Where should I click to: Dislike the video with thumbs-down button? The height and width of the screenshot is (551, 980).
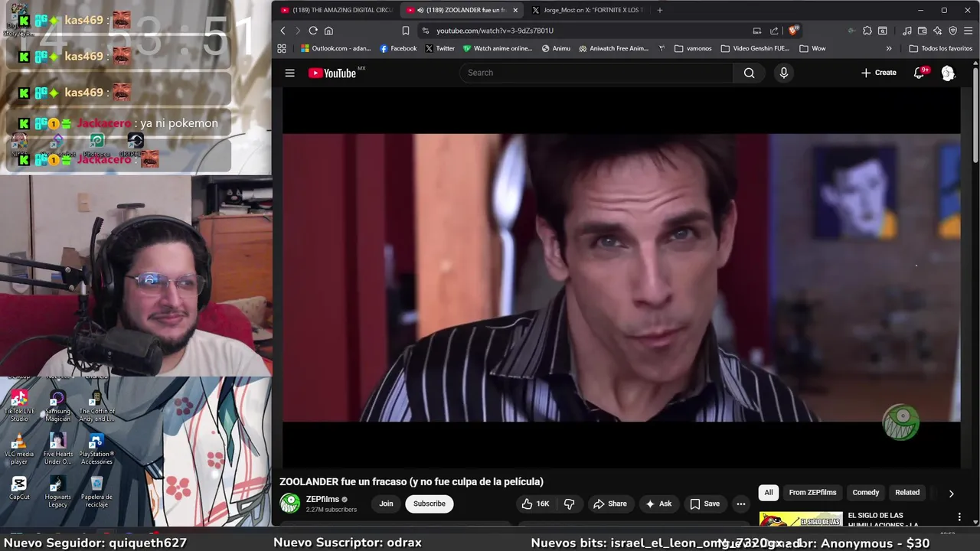(x=569, y=504)
